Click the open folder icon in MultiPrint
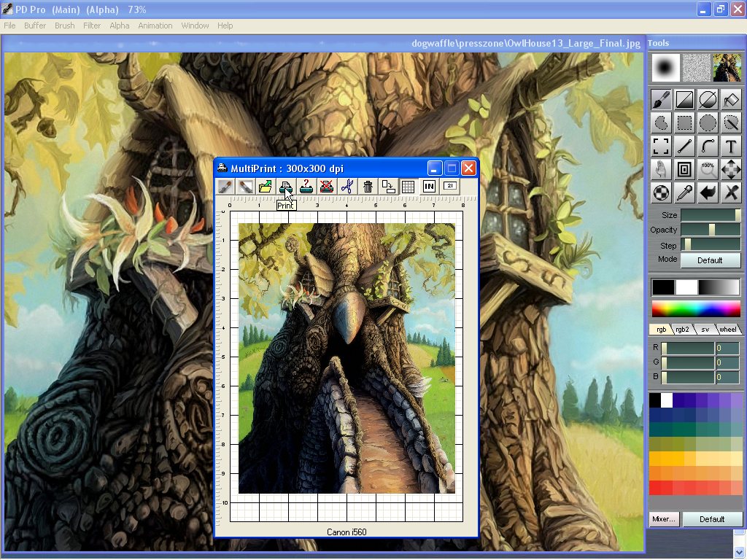 (266, 187)
